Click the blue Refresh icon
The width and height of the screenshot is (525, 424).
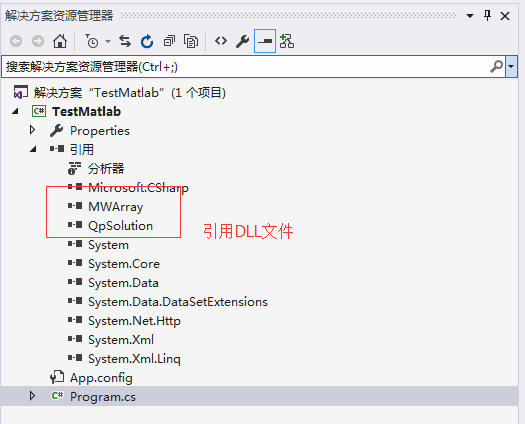click(x=147, y=41)
